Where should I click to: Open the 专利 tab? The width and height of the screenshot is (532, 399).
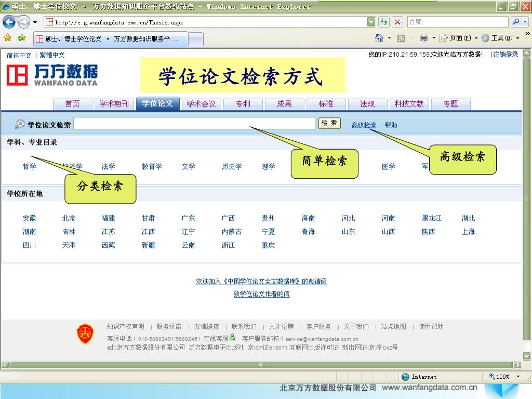coord(243,104)
